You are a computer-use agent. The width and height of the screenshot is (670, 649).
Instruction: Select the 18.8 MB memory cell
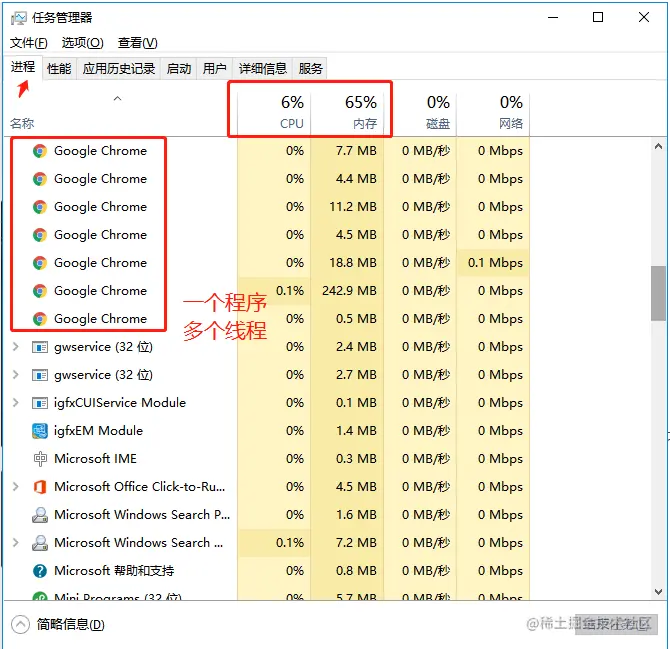347,263
